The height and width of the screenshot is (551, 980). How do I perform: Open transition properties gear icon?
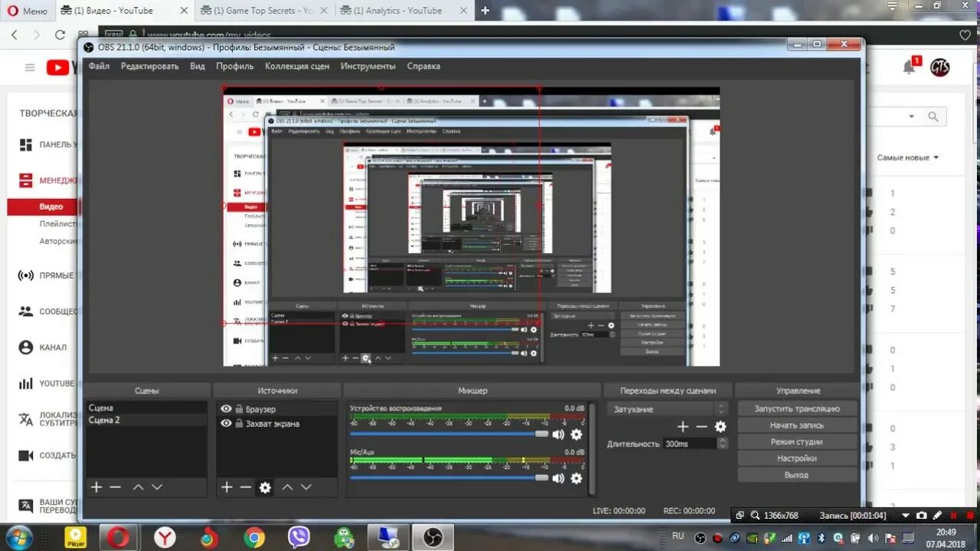click(x=720, y=426)
